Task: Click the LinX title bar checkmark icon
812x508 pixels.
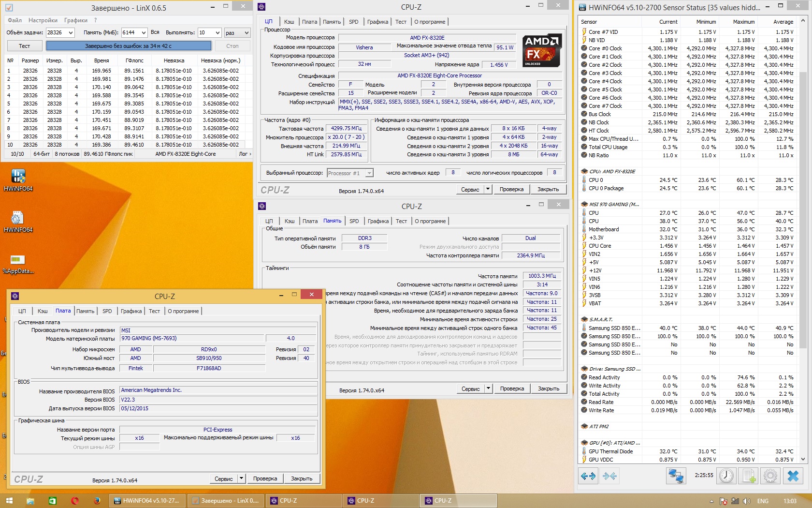Action: [x=9, y=7]
